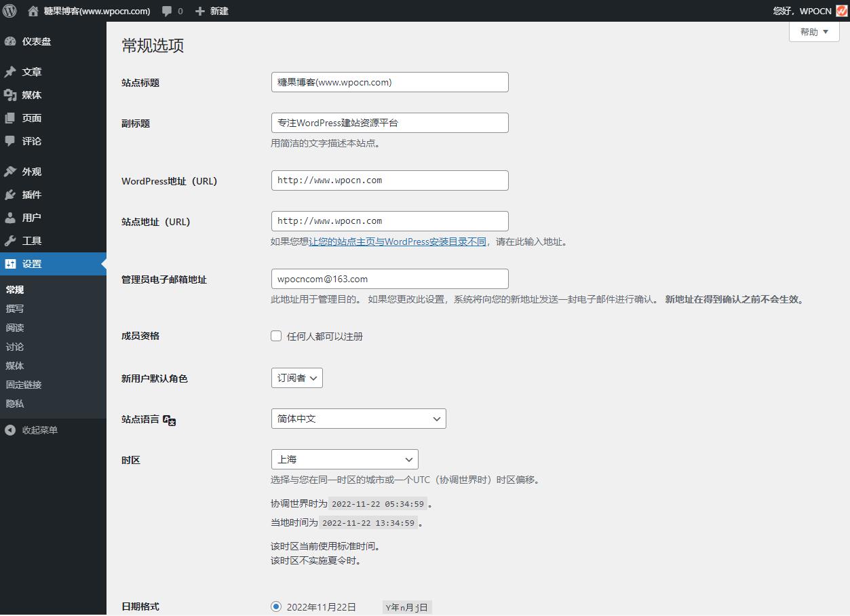
Task: Open 插件 menu item
Action: tap(53, 195)
